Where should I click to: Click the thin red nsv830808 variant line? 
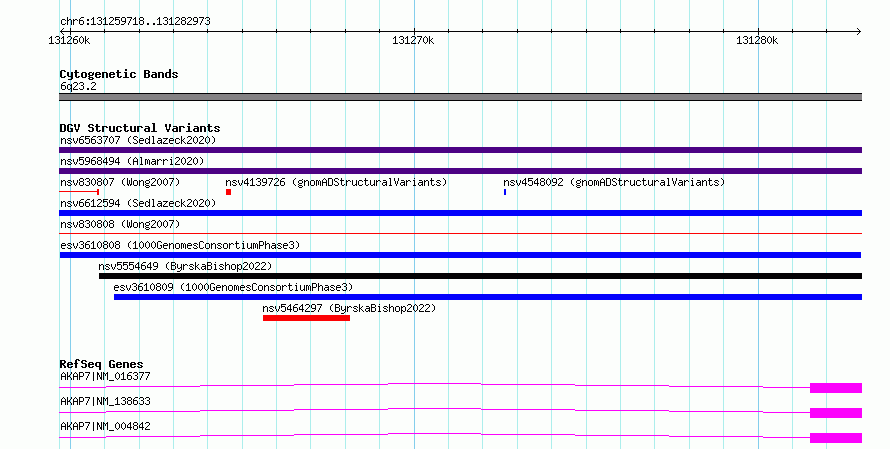460,233
